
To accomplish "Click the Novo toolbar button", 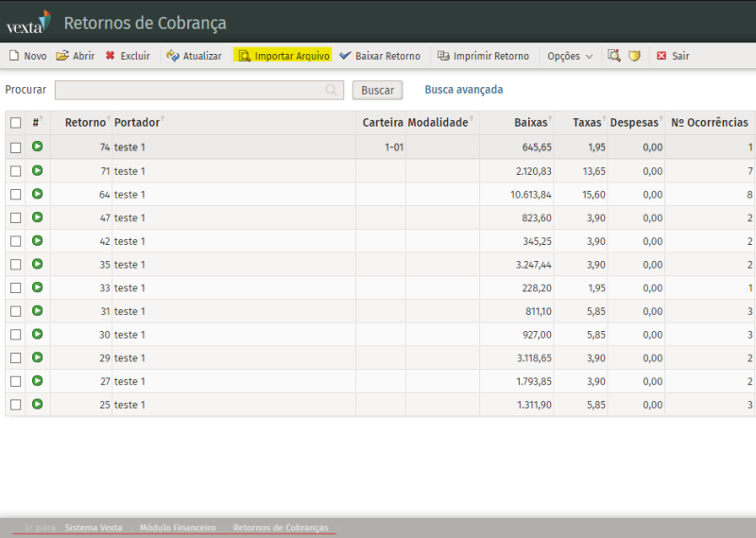I will click(x=27, y=56).
